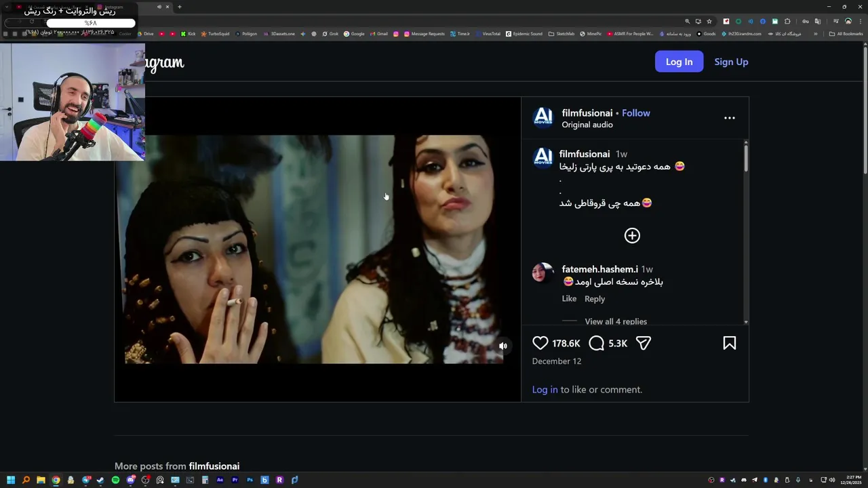Open File Explorer from the taskbar
The height and width of the screenshot is (488, 868).
tap(41, 480)
